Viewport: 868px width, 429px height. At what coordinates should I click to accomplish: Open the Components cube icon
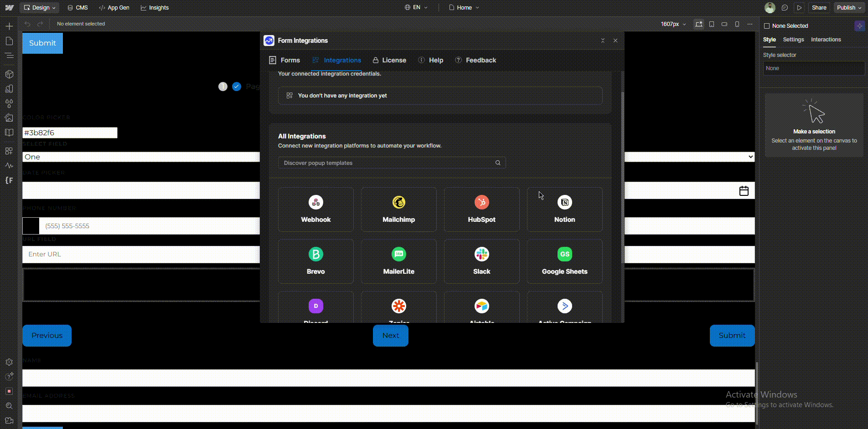(x=9, y=74)
